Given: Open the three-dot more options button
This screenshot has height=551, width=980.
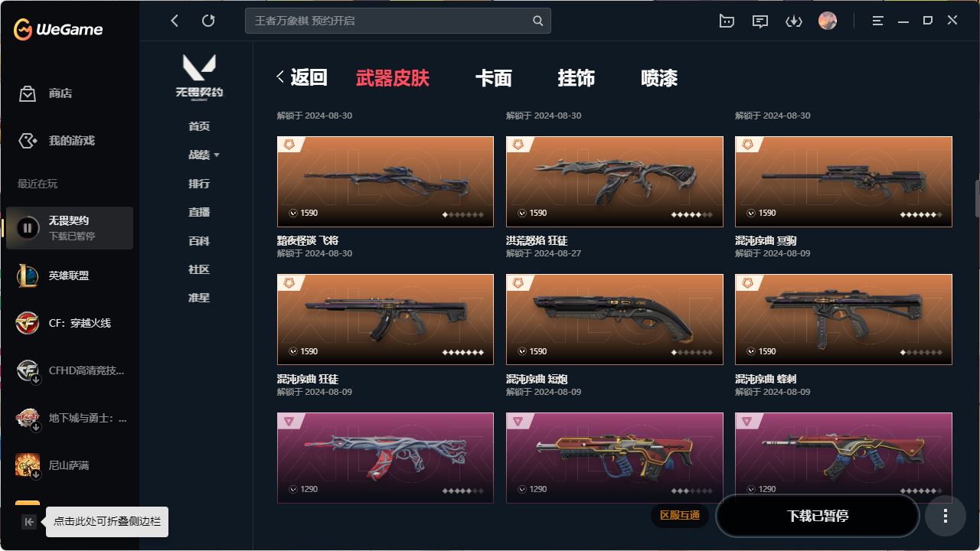Looking at the screenshot, I should coord(946,516).
